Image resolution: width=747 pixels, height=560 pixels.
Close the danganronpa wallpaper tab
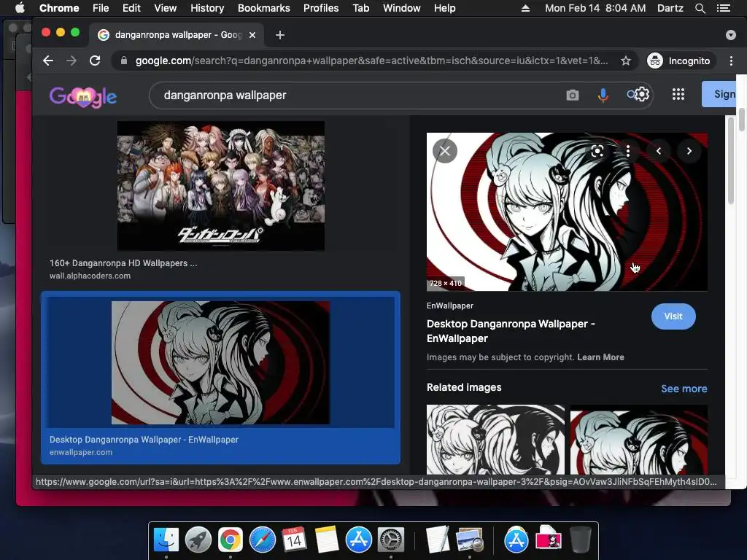point(252,35)
